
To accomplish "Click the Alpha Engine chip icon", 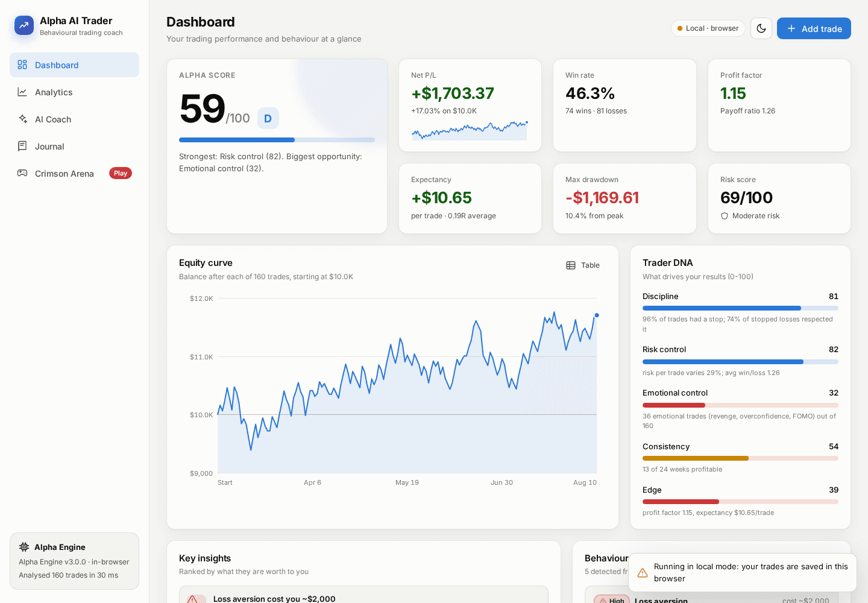I will [24, 547].
